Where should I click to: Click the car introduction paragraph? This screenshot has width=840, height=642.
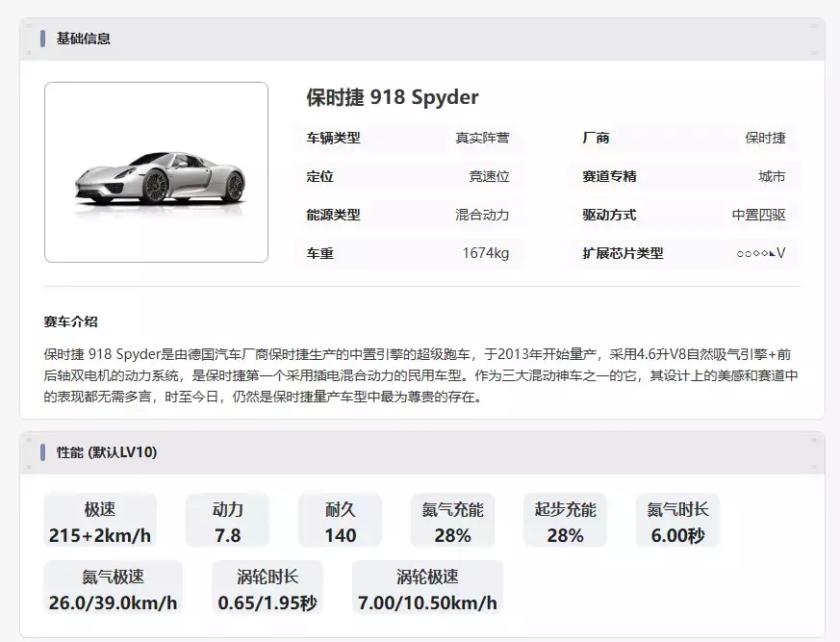point(421,375)
